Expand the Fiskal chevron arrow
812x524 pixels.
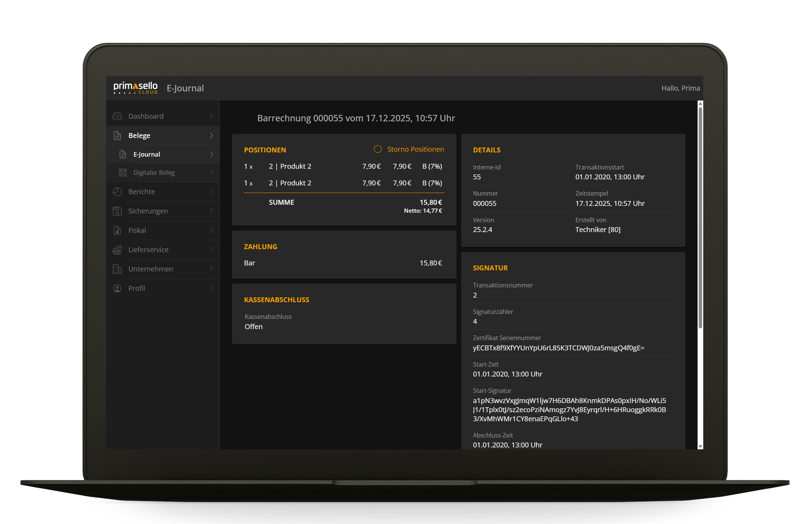point(211,230)
